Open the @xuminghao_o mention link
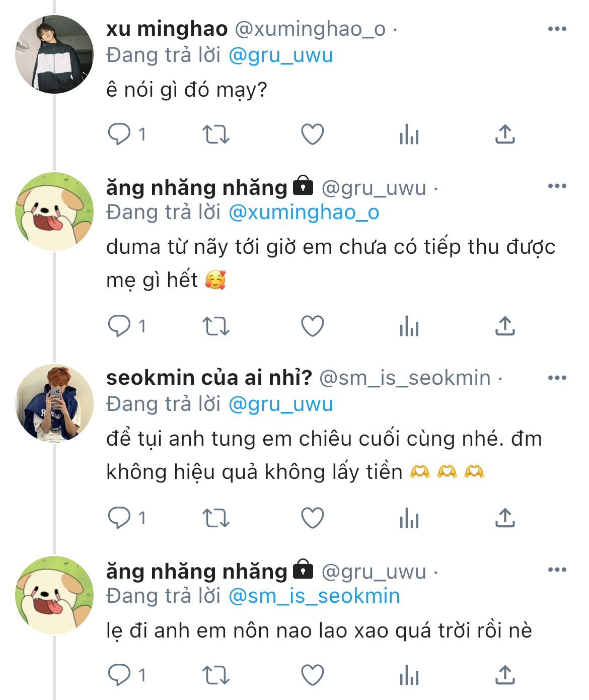 coord(304,213)
